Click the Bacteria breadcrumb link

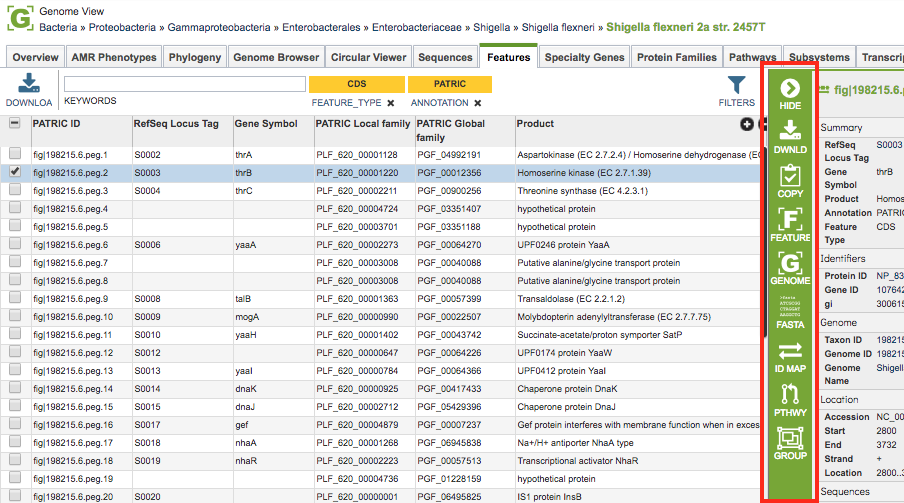pyautogui.click(x=58, y=27)
